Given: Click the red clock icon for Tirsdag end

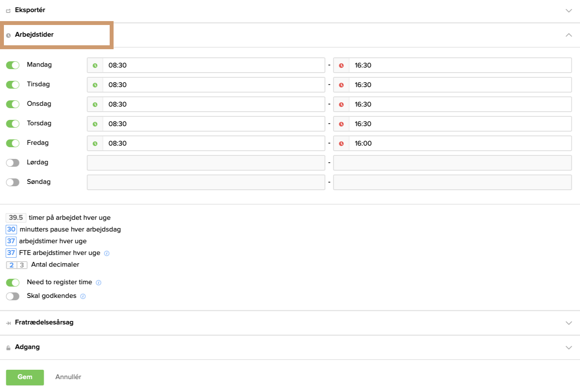Looking at the screenshot, I should [x=341, y=85].
